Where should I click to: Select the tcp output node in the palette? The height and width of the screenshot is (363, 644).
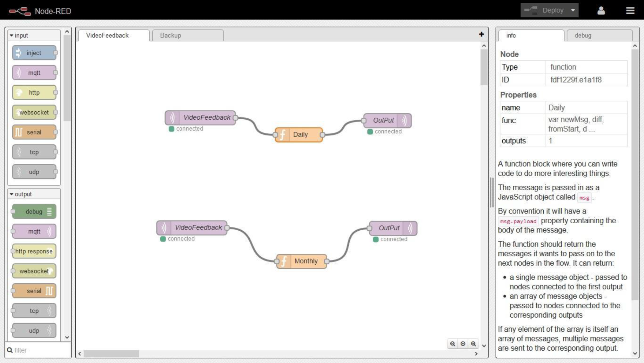tap(34, 311)
